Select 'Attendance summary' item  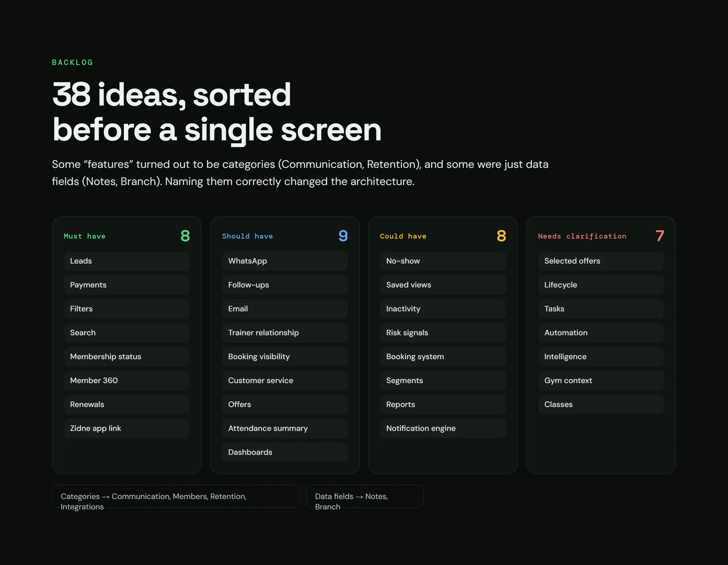click(285, 428)
